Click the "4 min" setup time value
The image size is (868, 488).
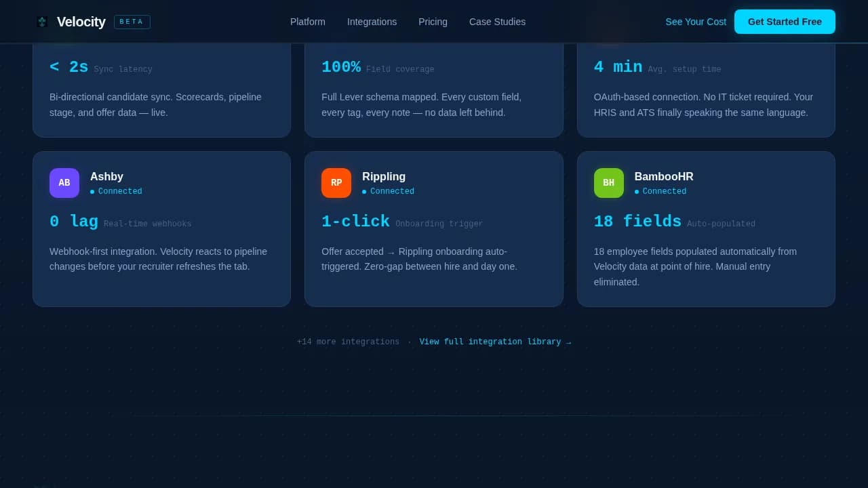[x=618, y=67]
